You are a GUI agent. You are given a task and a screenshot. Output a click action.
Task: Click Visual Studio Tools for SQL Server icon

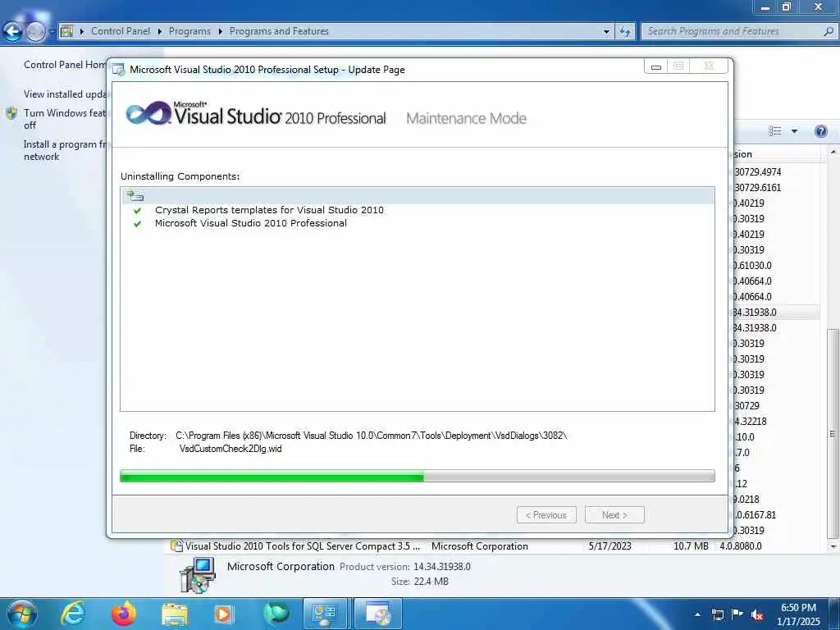[176, 546]
